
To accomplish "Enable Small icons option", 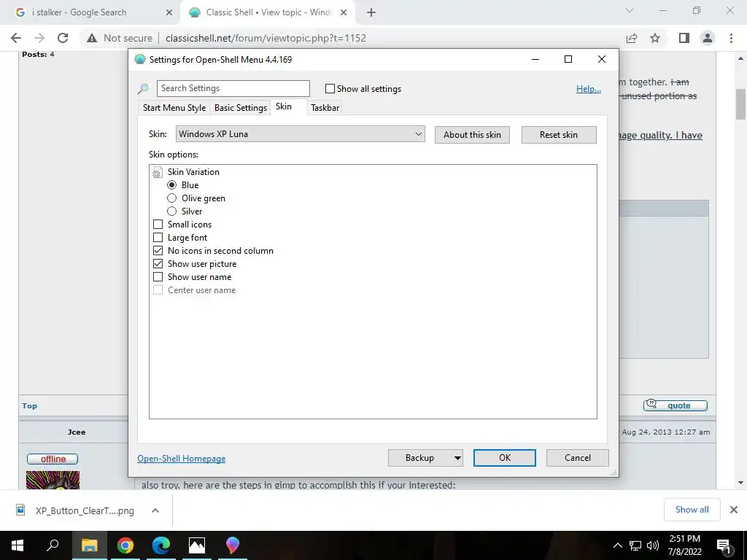I will pos(158,225).
